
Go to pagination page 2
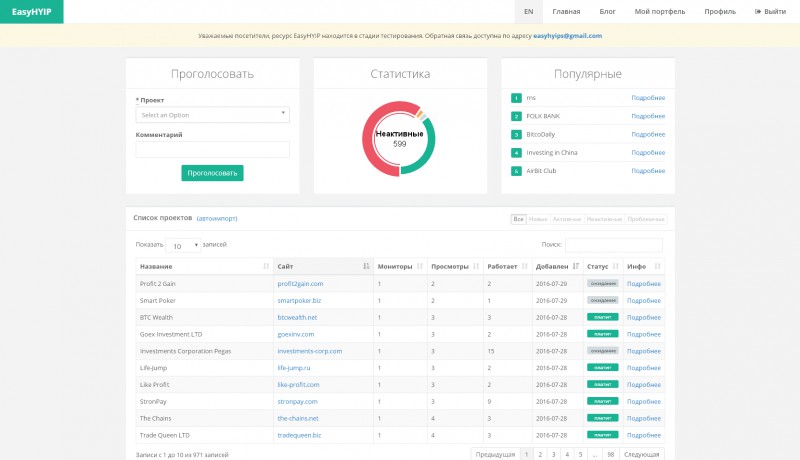(x=540, y=454)
